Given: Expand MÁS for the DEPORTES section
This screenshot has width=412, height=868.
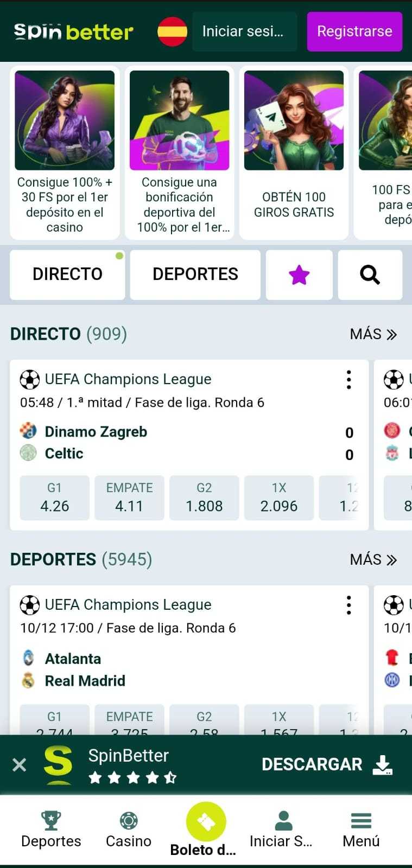Looking at the screenshot, I should pos(373,559).
